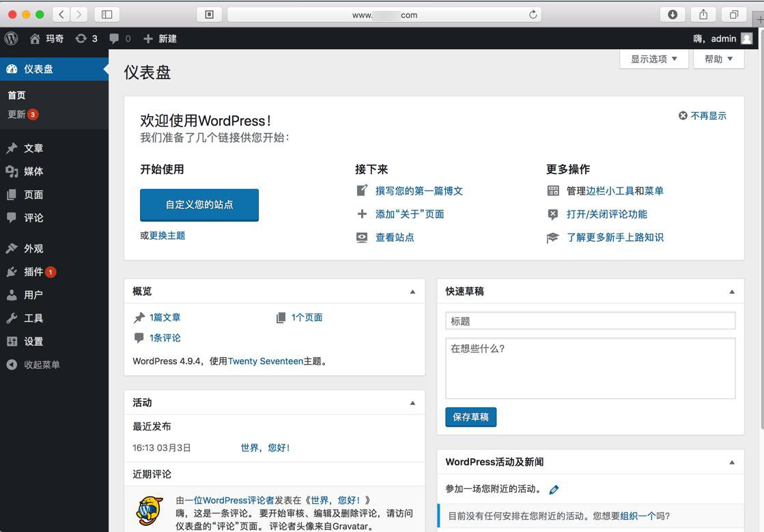Expand the 显示选项 screen options dropdown

coord(654,59)
